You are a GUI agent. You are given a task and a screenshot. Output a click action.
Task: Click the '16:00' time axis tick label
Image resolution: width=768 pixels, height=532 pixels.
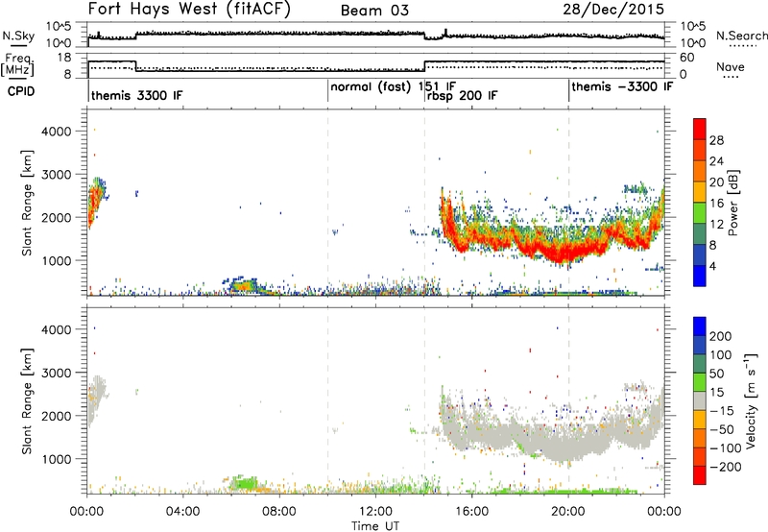[471, 512]
